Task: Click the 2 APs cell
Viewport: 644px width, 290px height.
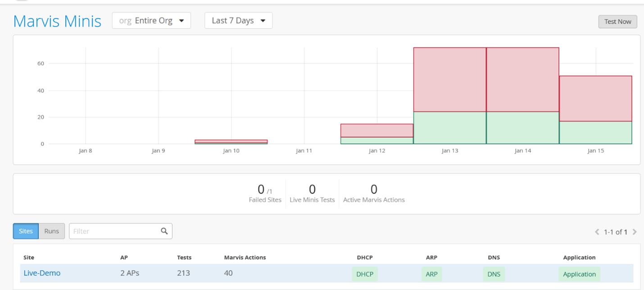Action: [130, 273]
